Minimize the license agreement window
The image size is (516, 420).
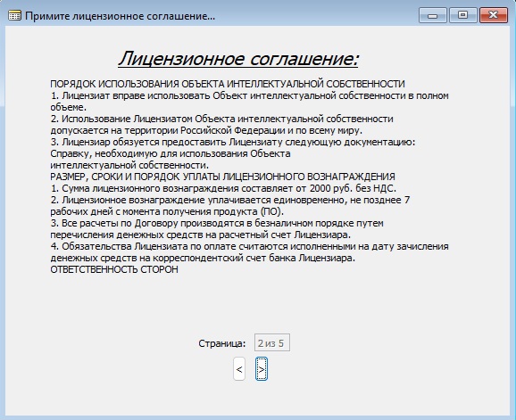tap(432, 15)
